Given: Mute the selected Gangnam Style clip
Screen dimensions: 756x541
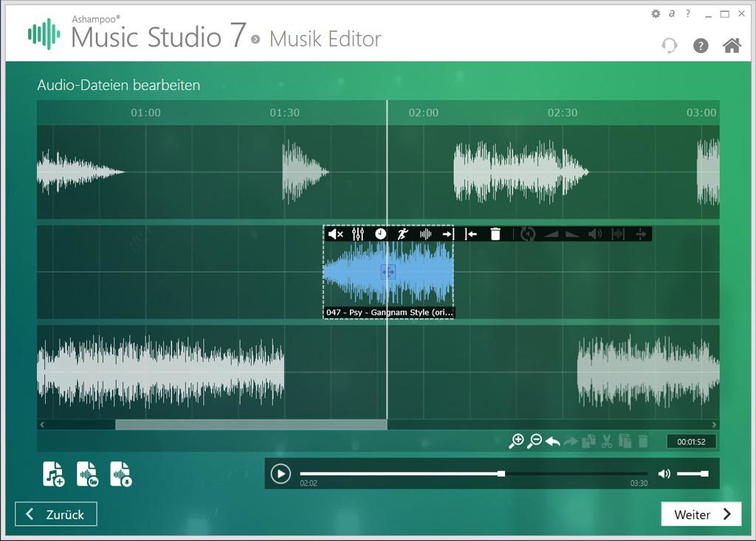Looking at the screenshot, I should [x=336, y=235].
